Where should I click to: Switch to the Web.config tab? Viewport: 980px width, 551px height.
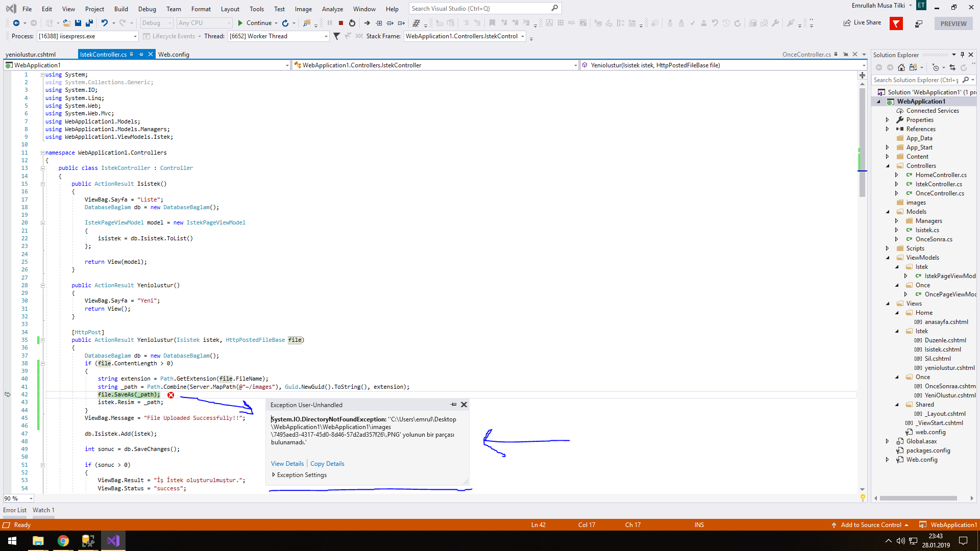pyautogui.click(x=174, y=55)
